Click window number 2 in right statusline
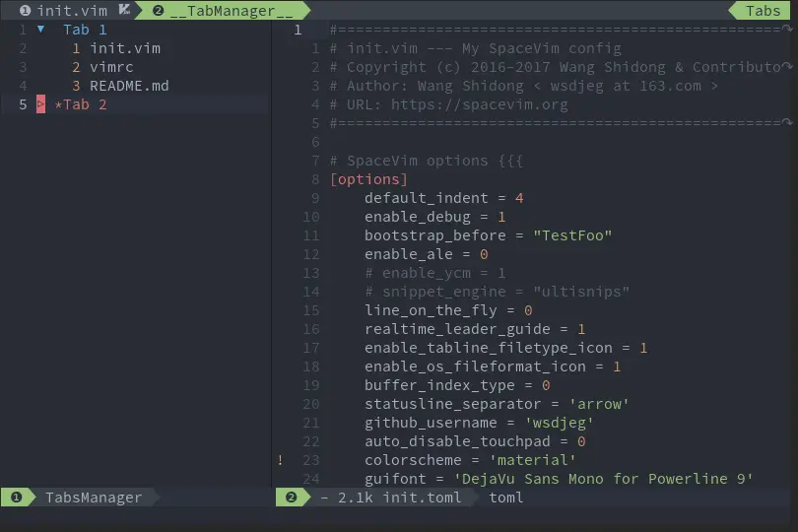Screen dimensions: 798x532 (x=291, y=498)
